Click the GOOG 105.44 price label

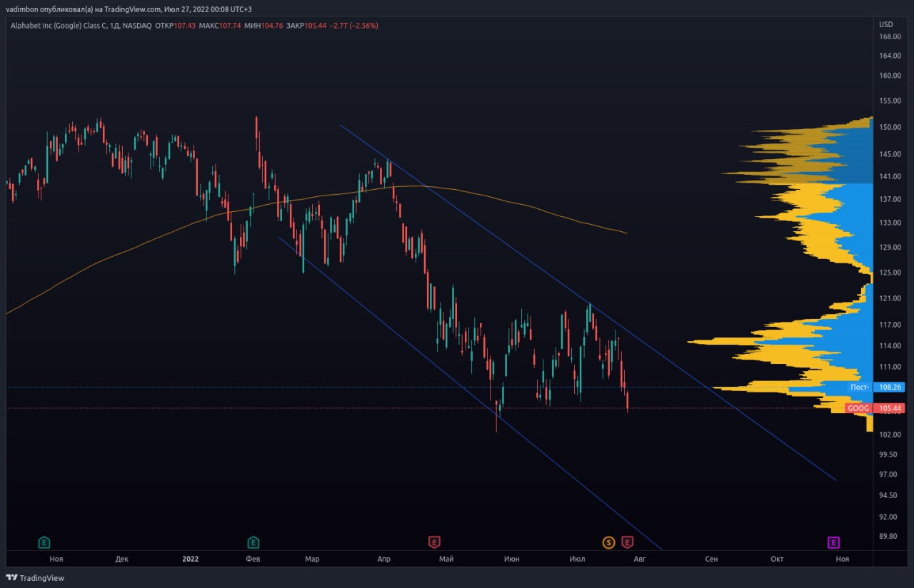tap(875, 408)
